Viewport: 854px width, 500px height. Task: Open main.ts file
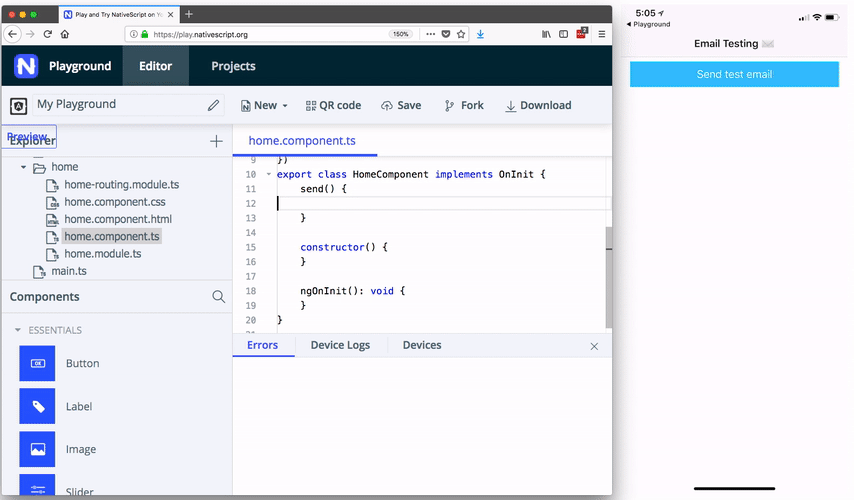(x=69, y=271)
